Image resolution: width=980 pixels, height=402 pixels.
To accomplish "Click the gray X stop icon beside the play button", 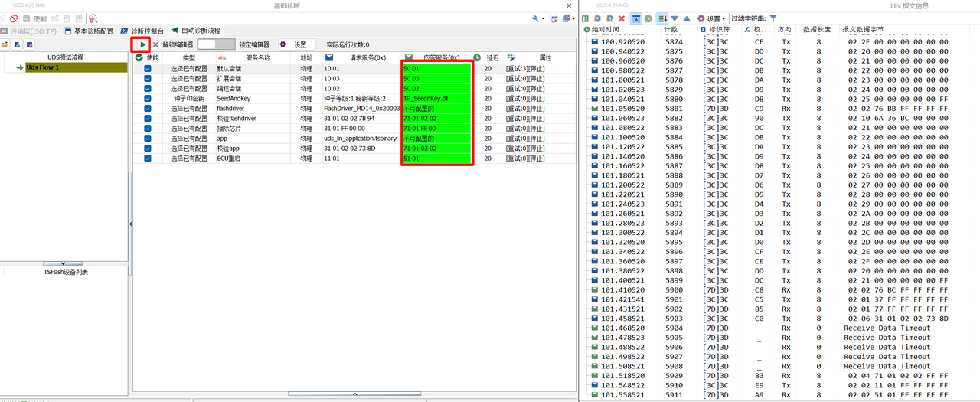I will pyautogui.click(x=155, y=45).
